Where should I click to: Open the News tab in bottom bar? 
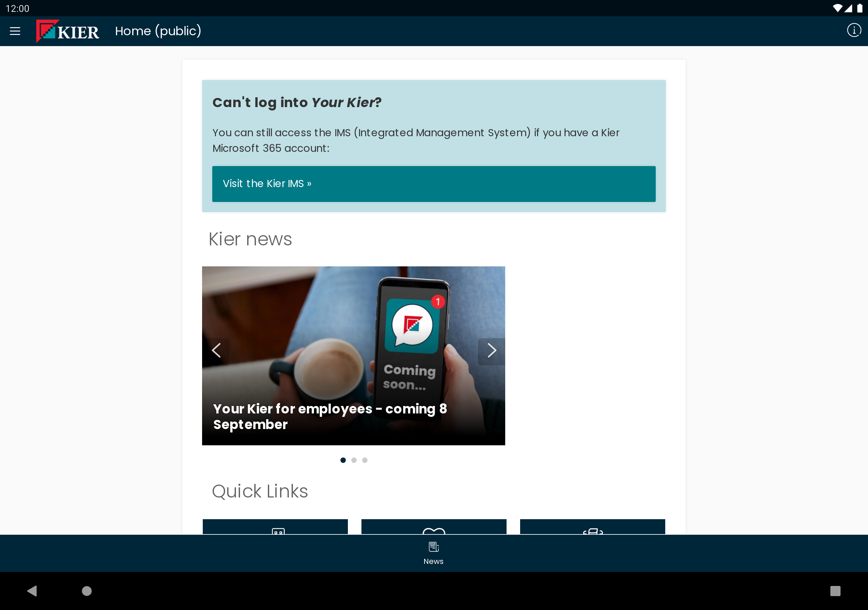434,553
